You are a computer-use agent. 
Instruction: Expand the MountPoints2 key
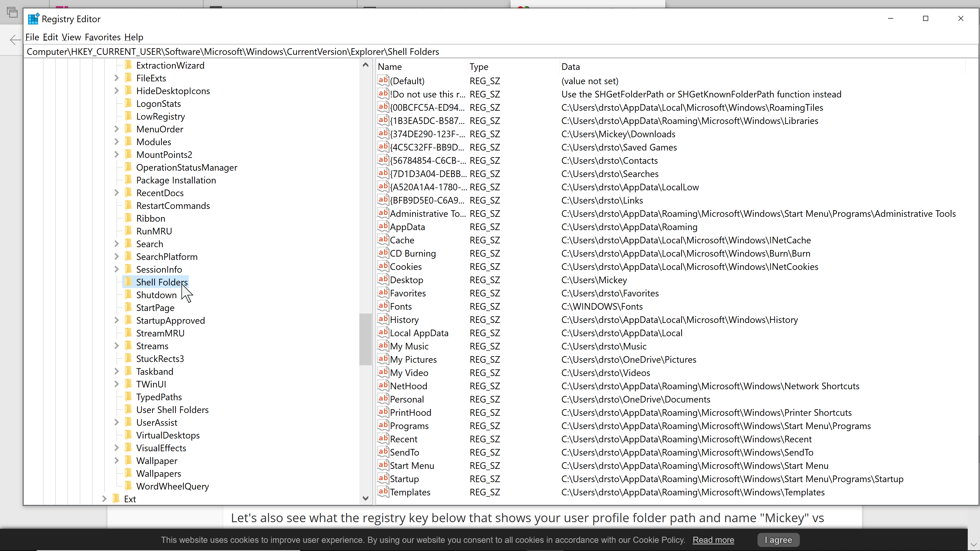[117, 154]
